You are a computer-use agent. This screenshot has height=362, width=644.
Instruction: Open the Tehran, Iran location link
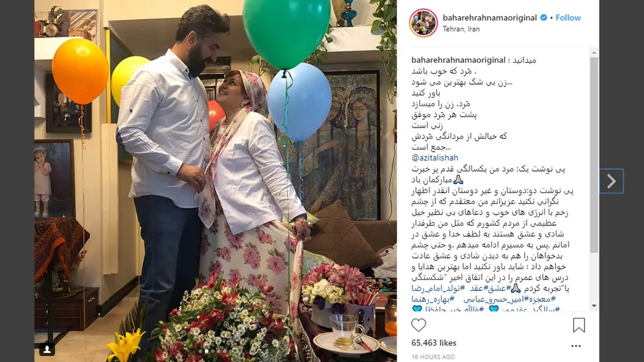(462, 29)
